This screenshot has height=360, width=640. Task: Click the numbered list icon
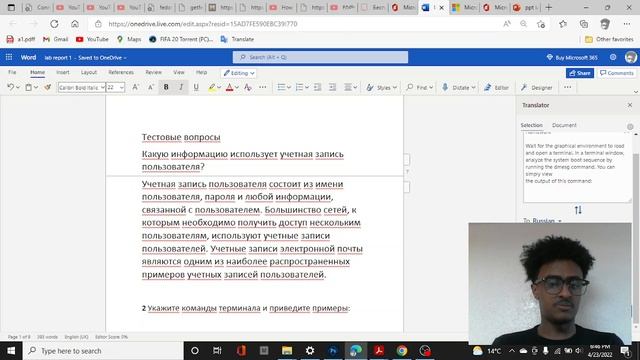(x=299, y=87)
